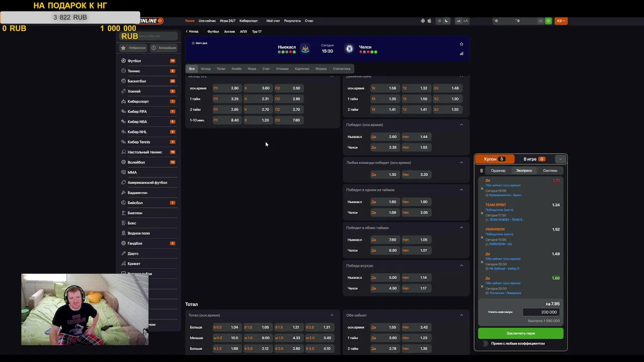Click Заключить пари button
Image resolution: width=644 pixels, height=362 pixels.
coord(521,333)
